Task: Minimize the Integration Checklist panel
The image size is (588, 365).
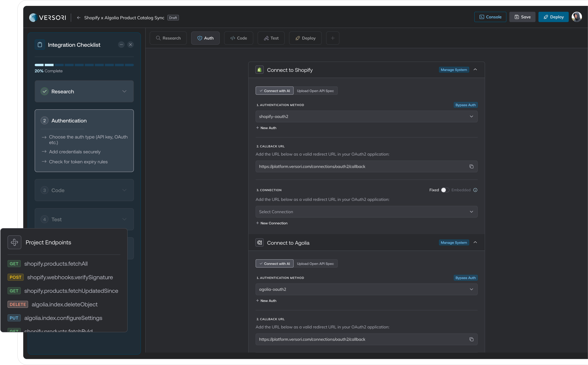Action: (x=121, y=44)
